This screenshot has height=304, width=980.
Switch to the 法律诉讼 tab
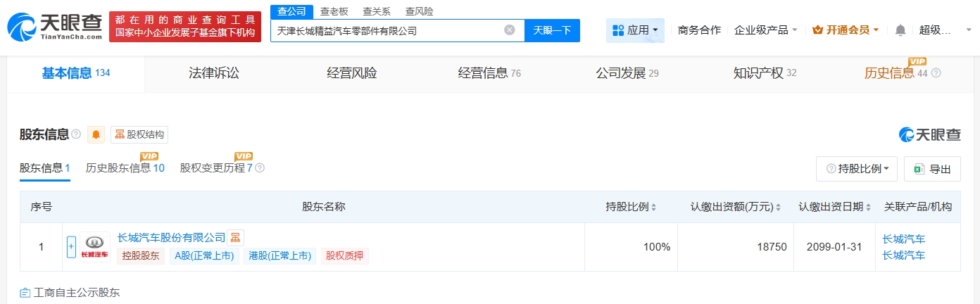pos(213,73)
